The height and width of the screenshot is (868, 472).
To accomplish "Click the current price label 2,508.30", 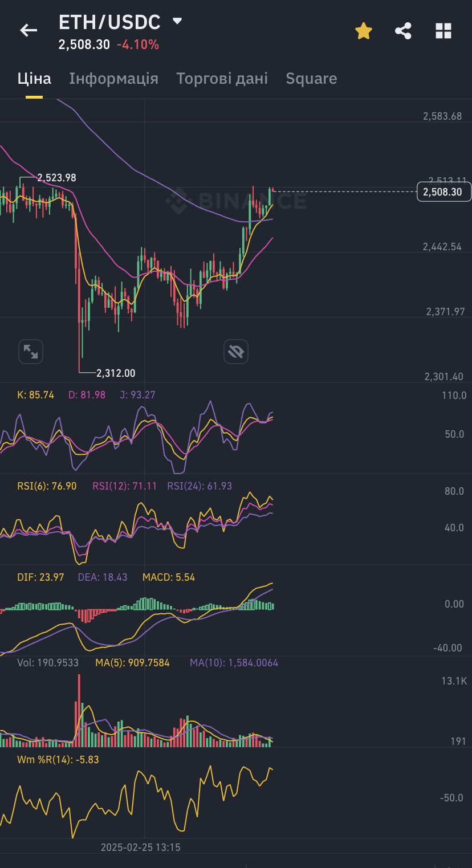I will (x=443, y=192).
